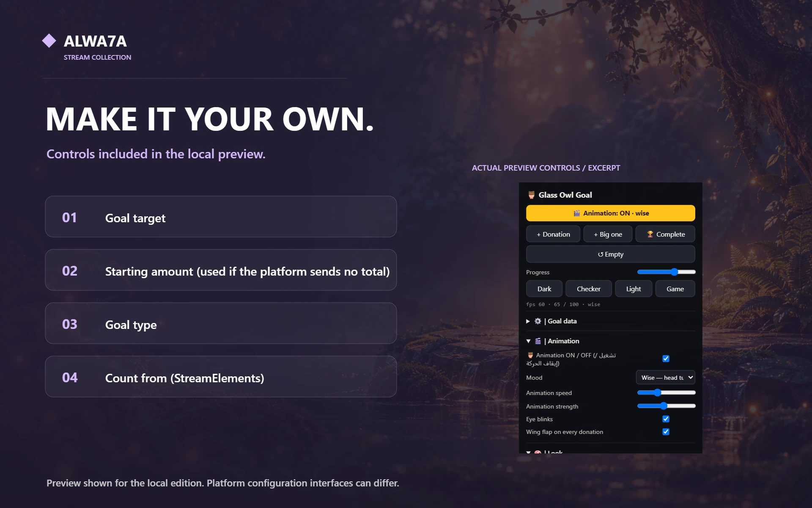
Task: Click the owl icon beside Glass Owl Goal
Action: [x=531, y=195]
